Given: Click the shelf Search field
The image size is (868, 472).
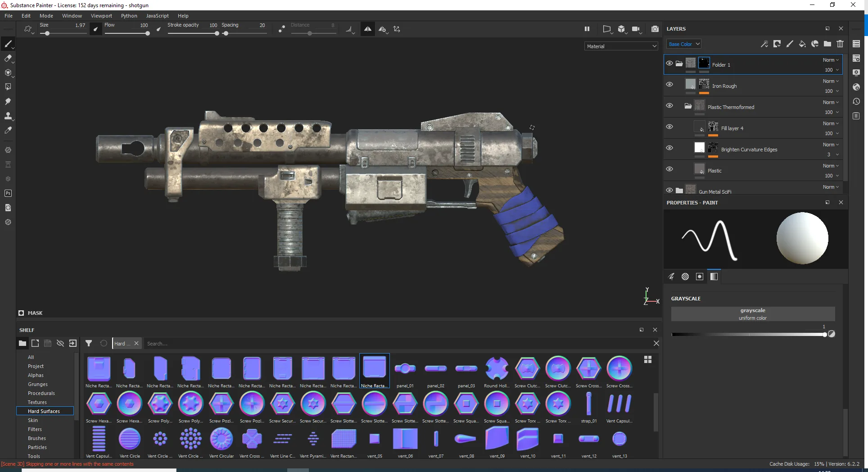Looking at the screenshot, I should coord(397,343).
